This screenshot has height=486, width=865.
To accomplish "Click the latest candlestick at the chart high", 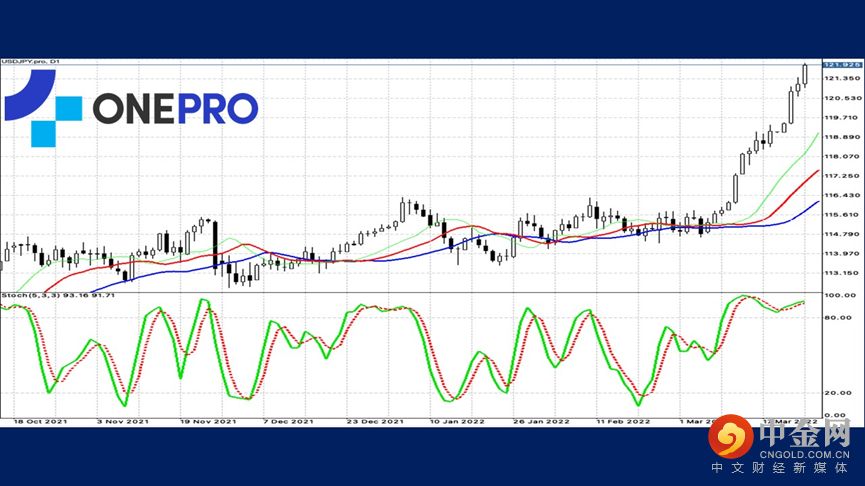I will tap(805, 74).
